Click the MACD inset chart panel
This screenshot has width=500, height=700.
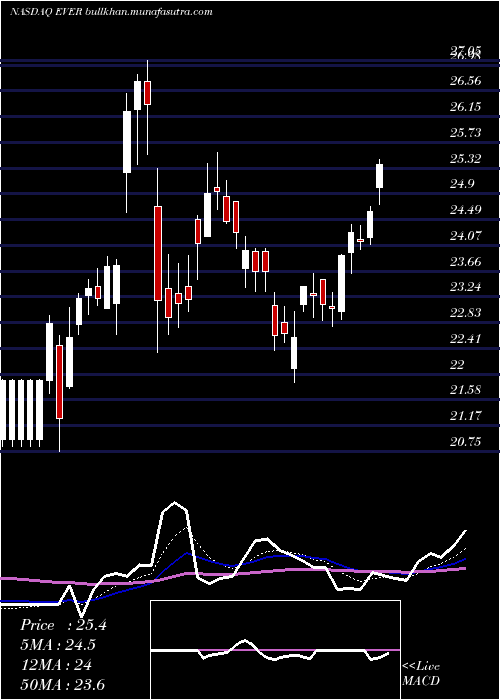(275, 650)
